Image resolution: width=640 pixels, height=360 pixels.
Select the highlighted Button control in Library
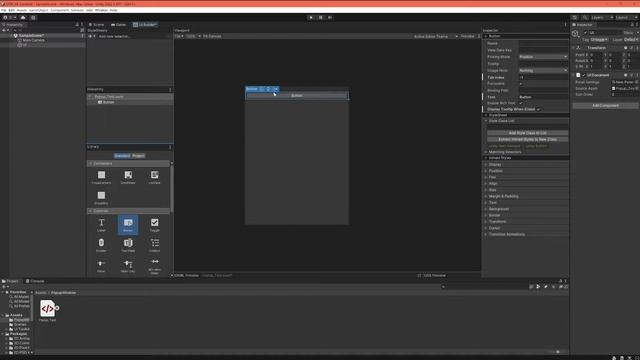tap(128, 225)
